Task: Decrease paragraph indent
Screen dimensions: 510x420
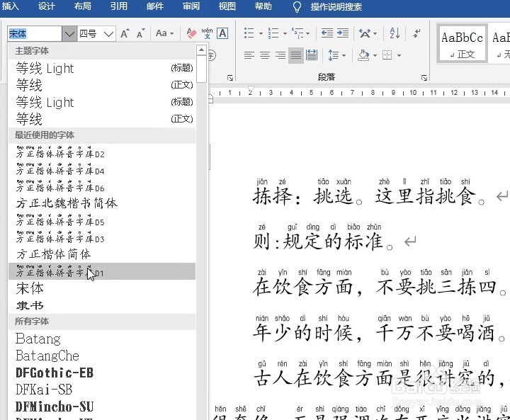Action: click(x=327, y=33)
